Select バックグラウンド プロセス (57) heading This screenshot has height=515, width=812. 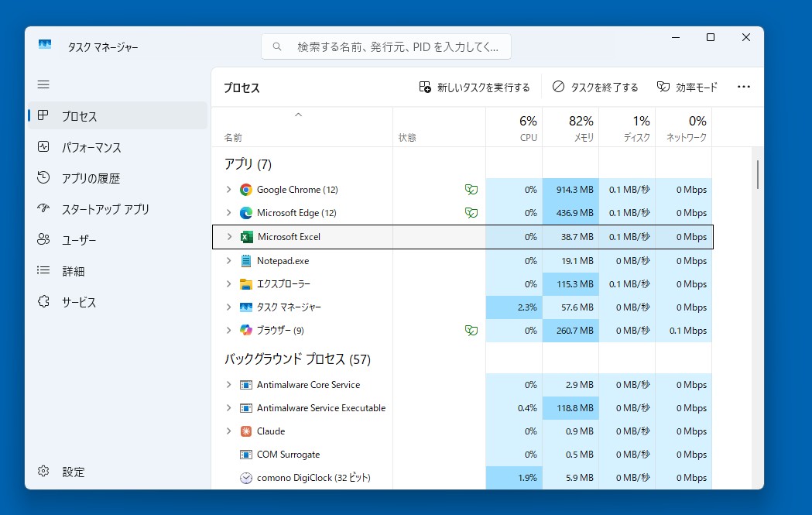(298, 359)
